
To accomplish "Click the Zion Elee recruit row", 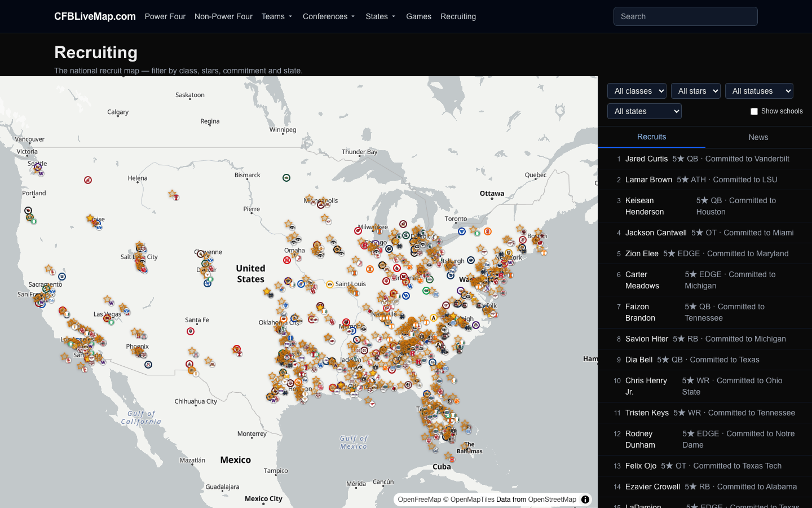I will click(x=705, y=253).
